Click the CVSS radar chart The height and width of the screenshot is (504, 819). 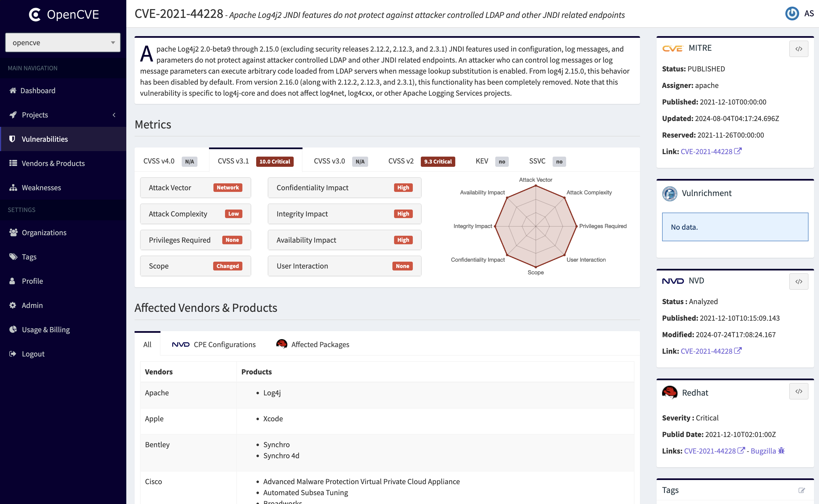pyautogui.click(x=535, y=226)
